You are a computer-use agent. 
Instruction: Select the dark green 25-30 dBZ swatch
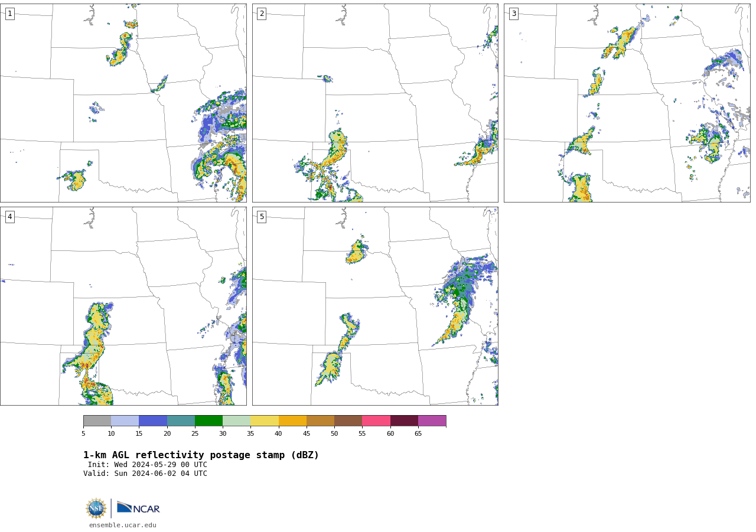coord(208,420)
